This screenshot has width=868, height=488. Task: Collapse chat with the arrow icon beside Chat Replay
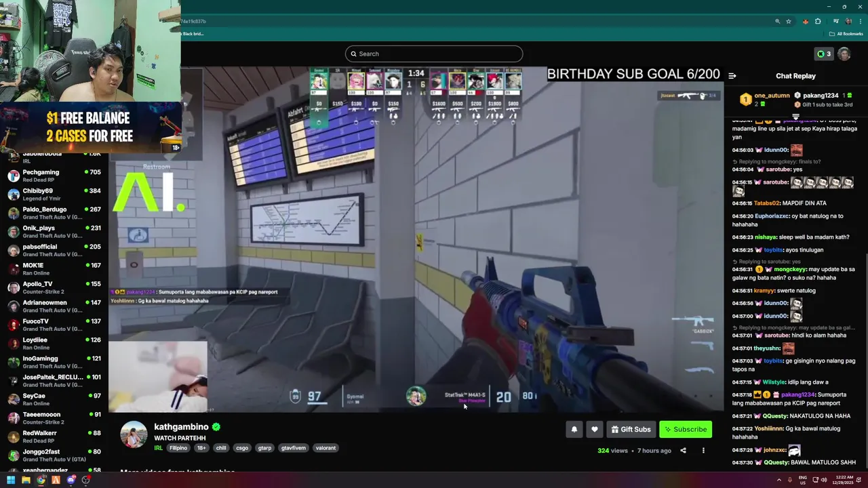click(x=732, y=76)
